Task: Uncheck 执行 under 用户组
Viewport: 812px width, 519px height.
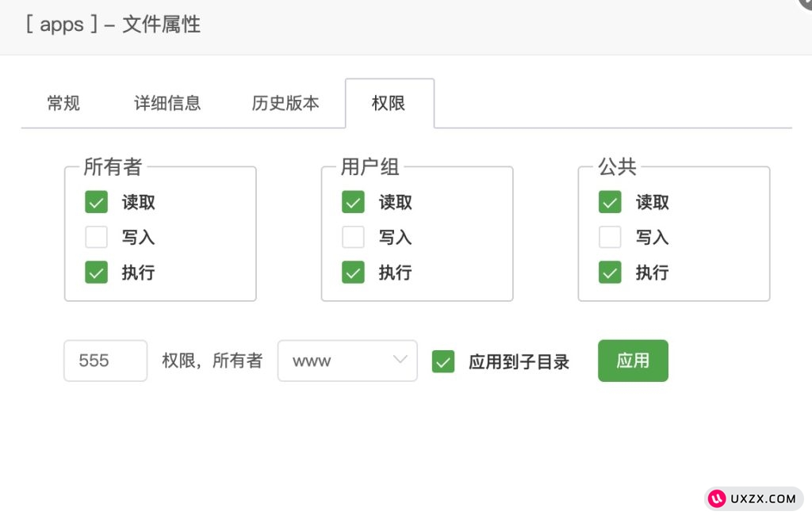Action: point(353,273)
